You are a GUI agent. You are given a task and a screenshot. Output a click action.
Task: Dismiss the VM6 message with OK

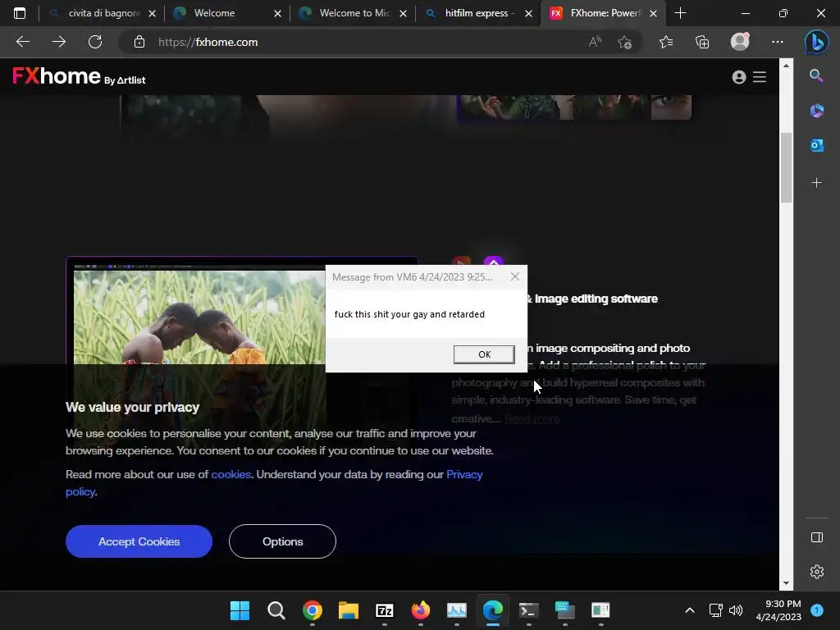pos(484,354)
